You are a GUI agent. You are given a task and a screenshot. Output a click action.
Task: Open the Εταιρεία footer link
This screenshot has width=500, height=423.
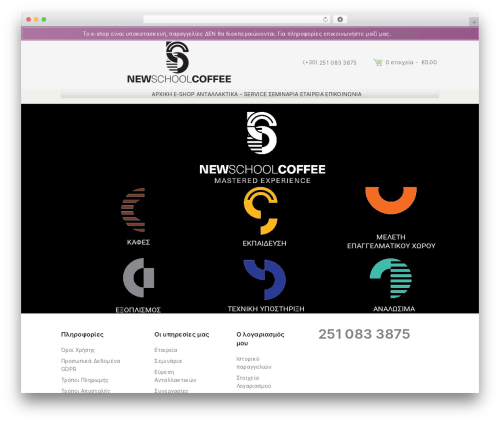point(166,350)
